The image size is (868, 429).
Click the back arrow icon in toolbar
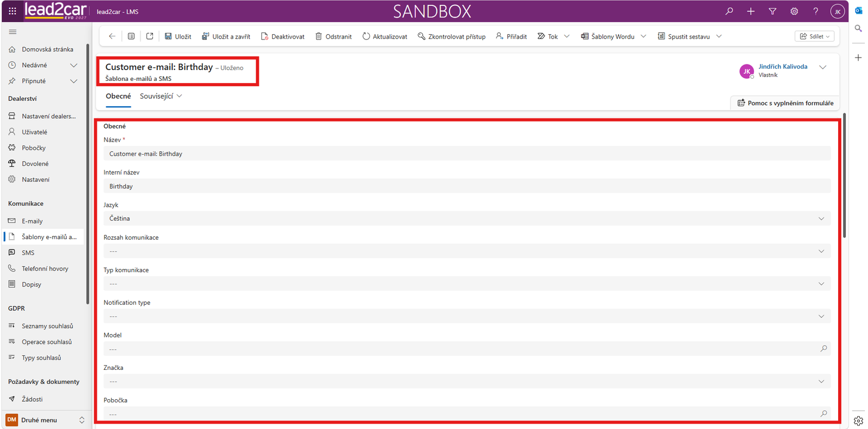tap(112, 36)
